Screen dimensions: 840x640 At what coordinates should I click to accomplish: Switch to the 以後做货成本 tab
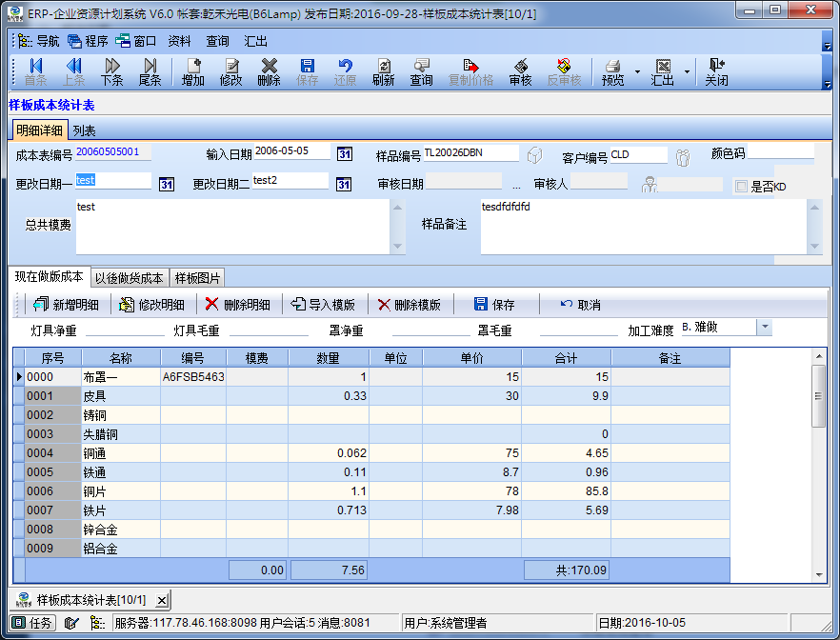[x=130, y=278]
